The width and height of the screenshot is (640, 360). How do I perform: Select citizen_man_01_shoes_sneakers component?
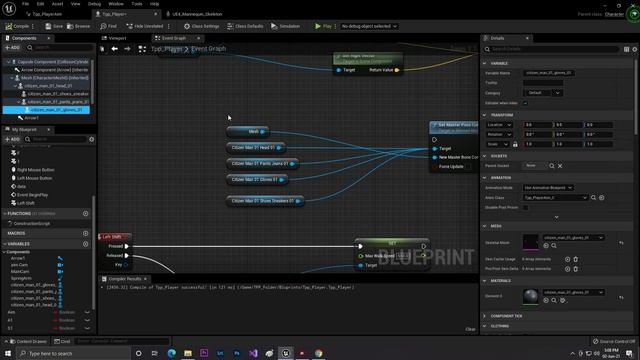point(55,93)
